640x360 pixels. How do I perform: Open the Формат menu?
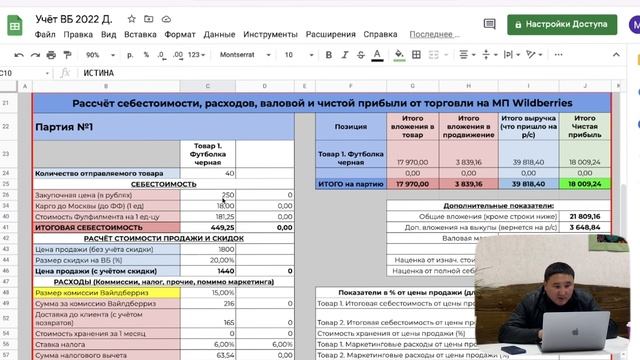(180, 34)
